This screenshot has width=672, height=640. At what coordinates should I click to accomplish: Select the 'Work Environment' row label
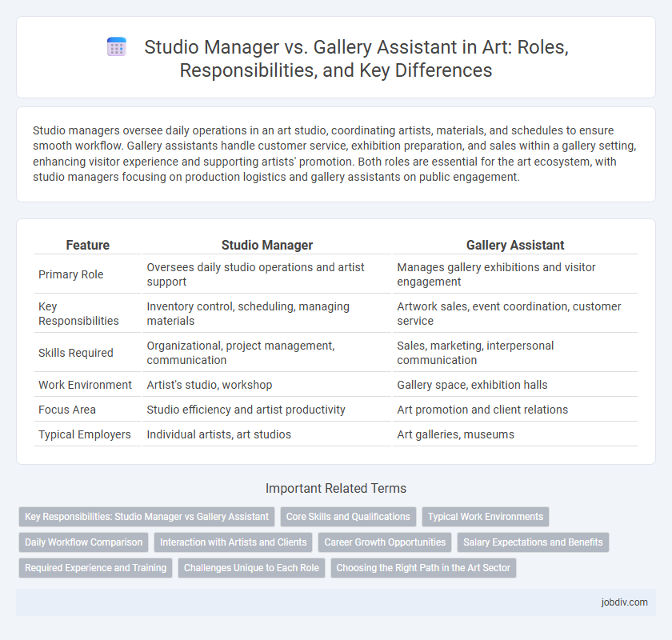tap(86, 385)
